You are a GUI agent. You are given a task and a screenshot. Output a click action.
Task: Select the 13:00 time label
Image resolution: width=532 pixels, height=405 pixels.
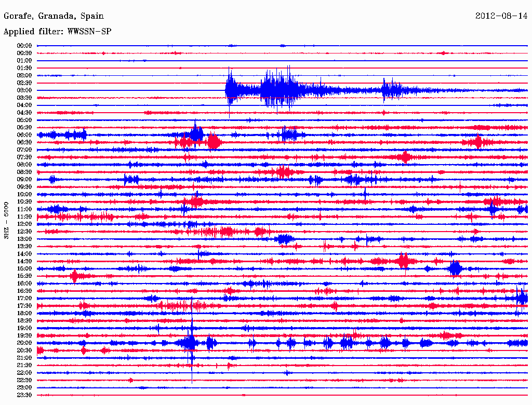tap(24, 239)
